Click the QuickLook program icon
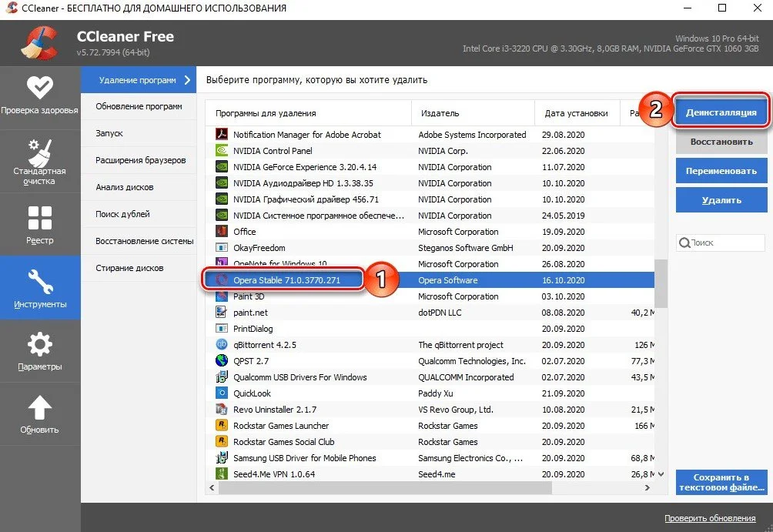 [222, 393]
